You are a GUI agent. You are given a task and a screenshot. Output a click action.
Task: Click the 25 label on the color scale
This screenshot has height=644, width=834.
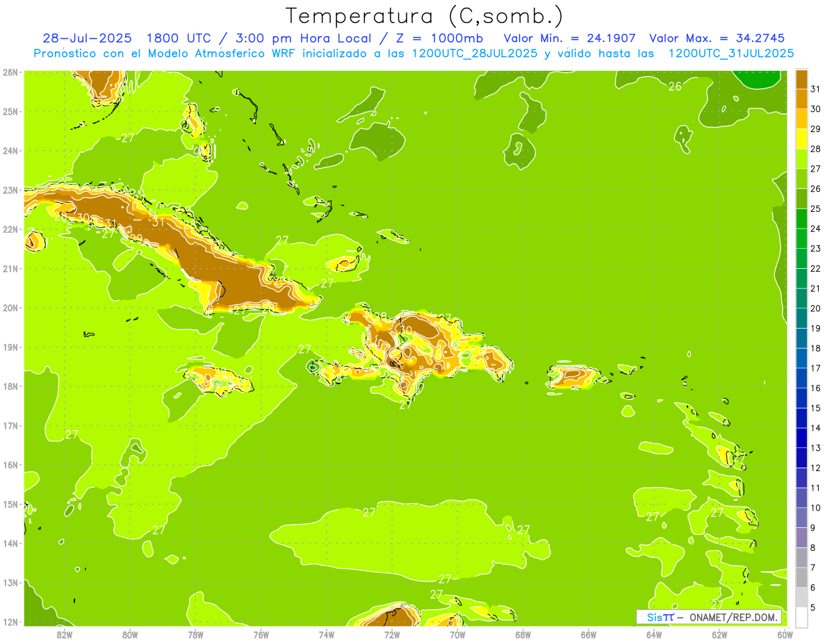(x=815, y=208)
